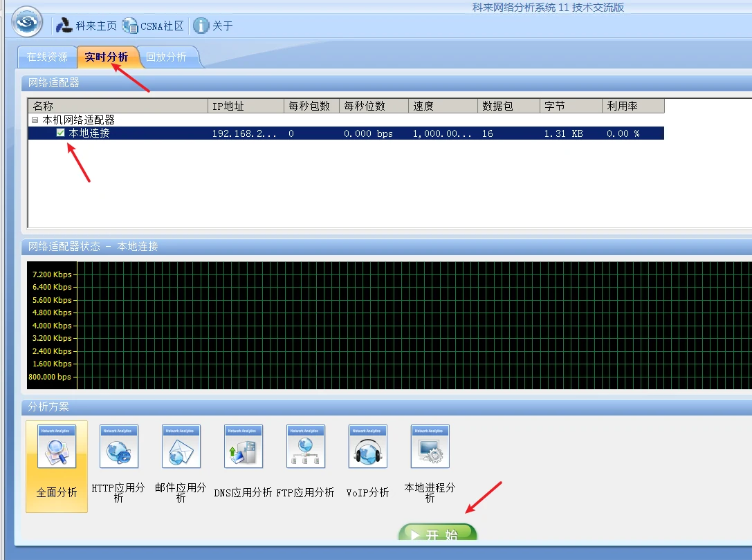Click the packet count 16 cell
This screenshot has height=560, width=752.
[x=488, y=133]
